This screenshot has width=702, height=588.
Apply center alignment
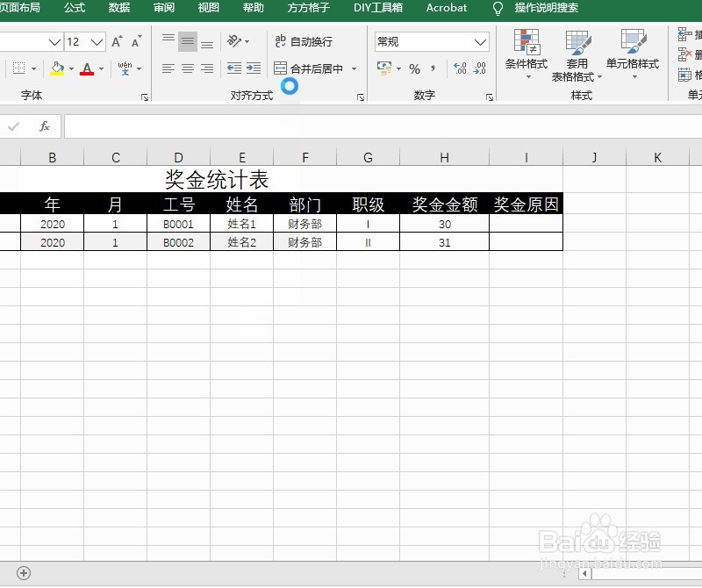(x=187, y=69)
